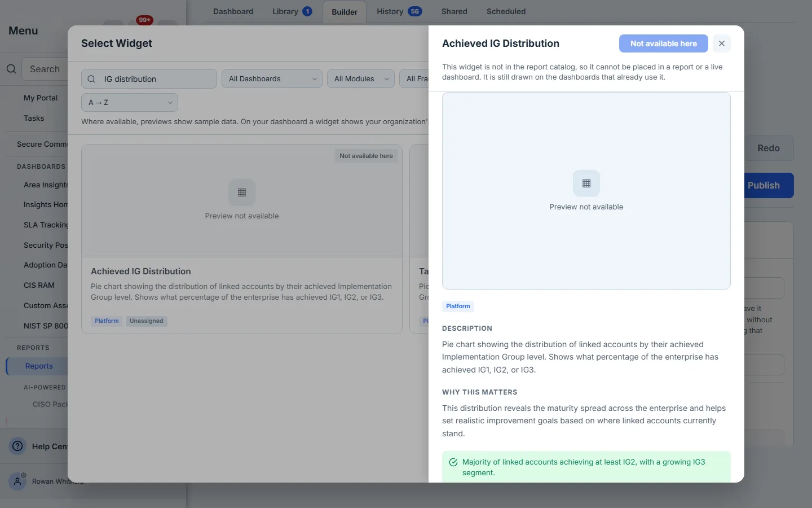Select the Builder tab
This screenshot has height=508, width=812.
345,12
